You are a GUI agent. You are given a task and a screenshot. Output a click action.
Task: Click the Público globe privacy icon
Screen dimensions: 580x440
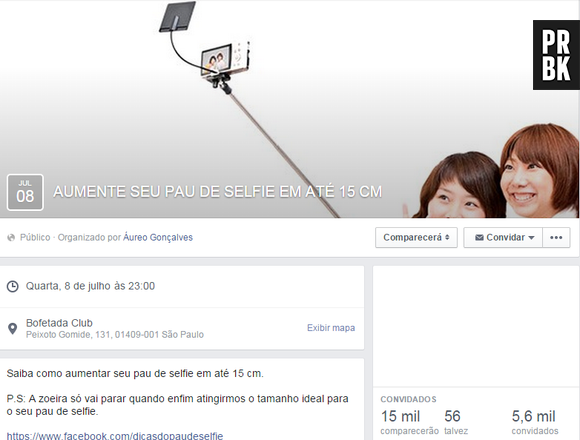tap(11, 237)
